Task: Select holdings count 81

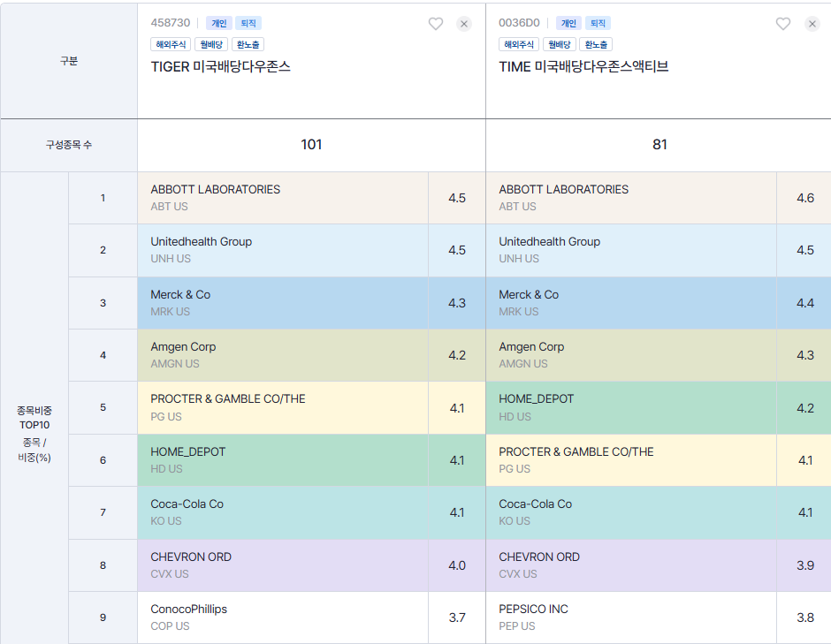Action: 659,145
